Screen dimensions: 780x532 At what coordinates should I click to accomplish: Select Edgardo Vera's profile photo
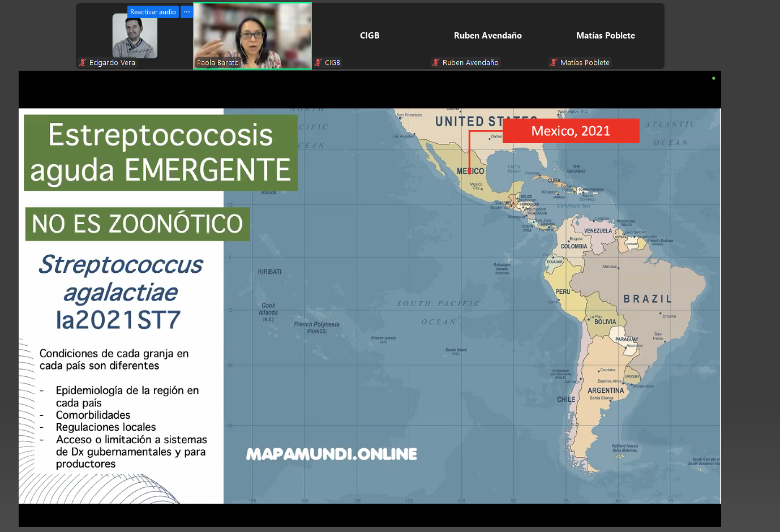click(x=135, y=36)
